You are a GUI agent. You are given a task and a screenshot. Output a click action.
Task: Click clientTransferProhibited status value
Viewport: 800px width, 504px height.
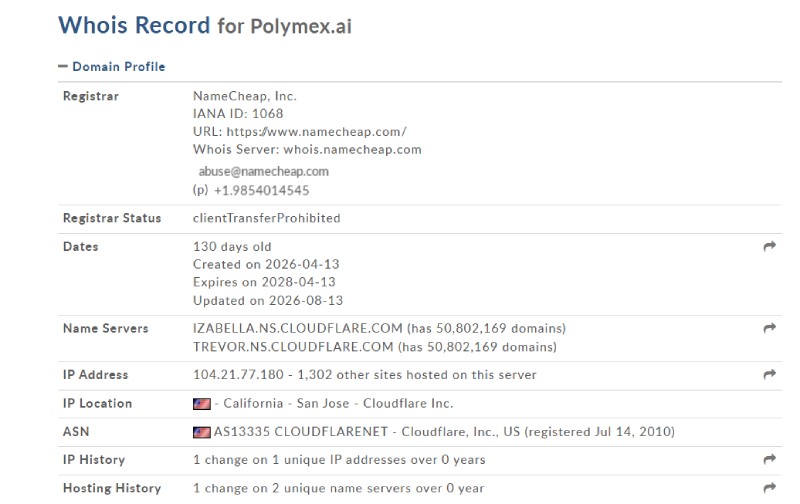pyautogui.click(x=266, y=218)
